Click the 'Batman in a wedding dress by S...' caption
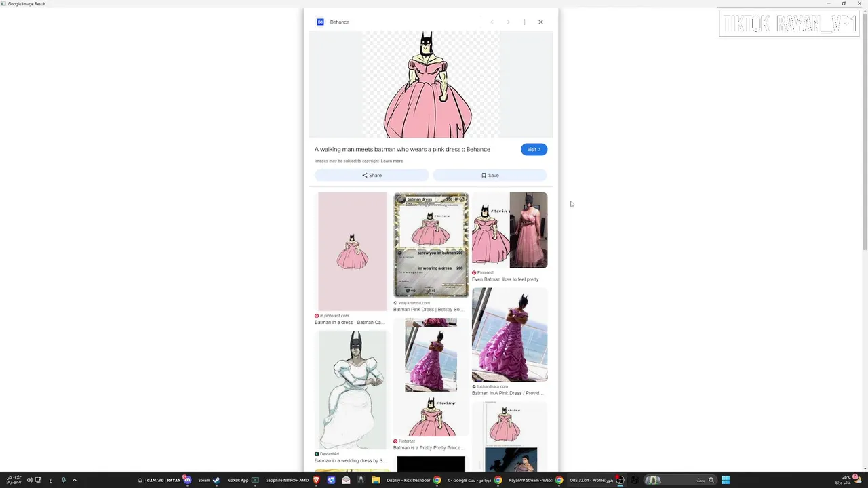The width and height of the screenshot is (868, 488). click(x=351, y=461)
